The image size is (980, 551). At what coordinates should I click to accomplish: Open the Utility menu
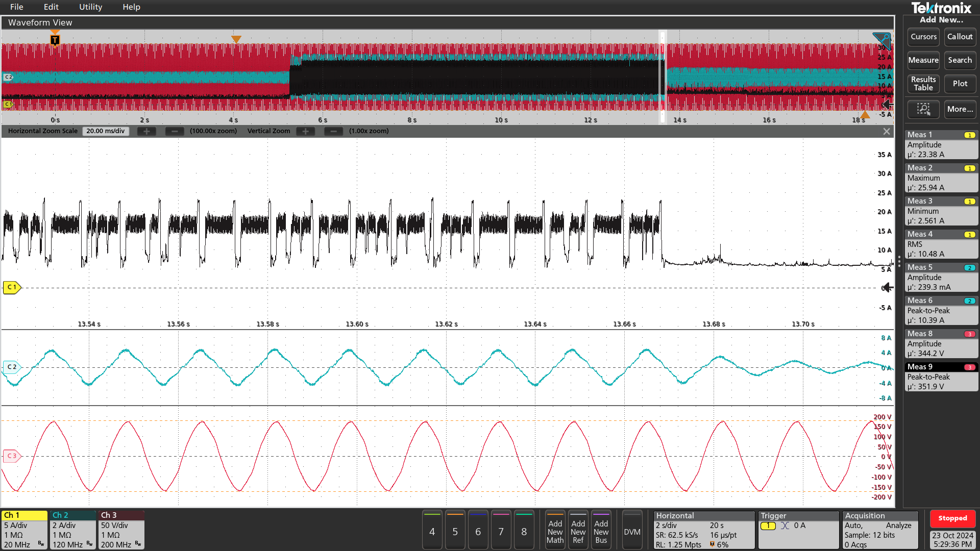point(90,7)
